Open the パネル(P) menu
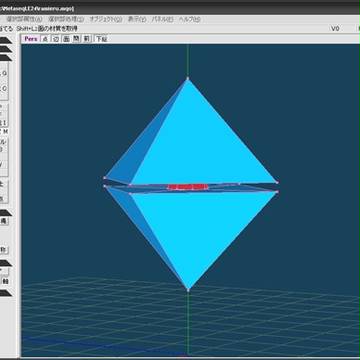360x360 pixels. coord(162,20)
